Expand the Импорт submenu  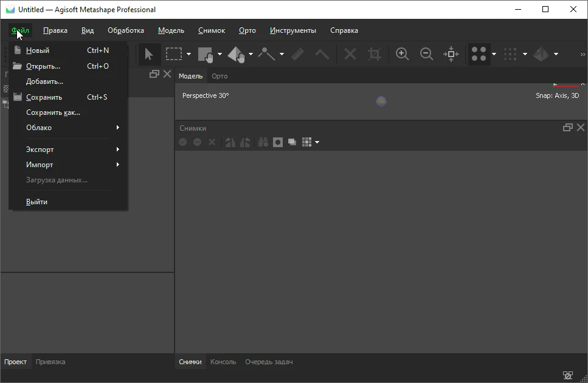point(68,165)
